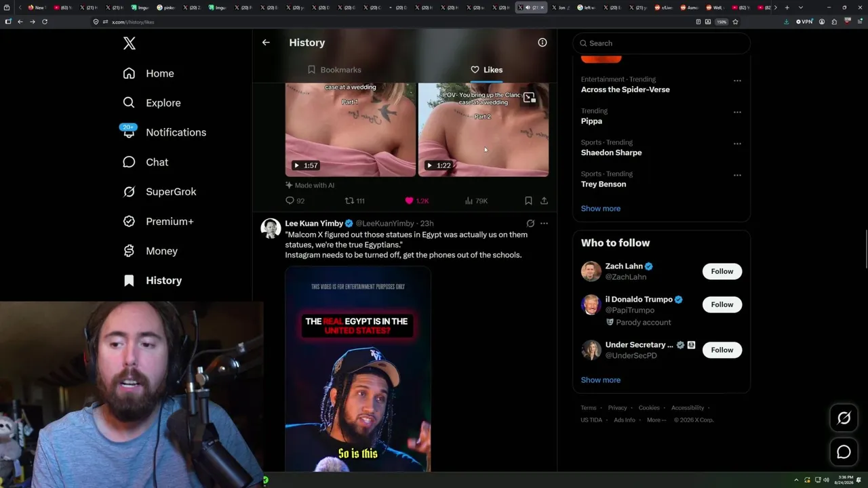The image size is (868, 488).
Task: Click the Made with AI label
Action: click(x=310, y=185)
